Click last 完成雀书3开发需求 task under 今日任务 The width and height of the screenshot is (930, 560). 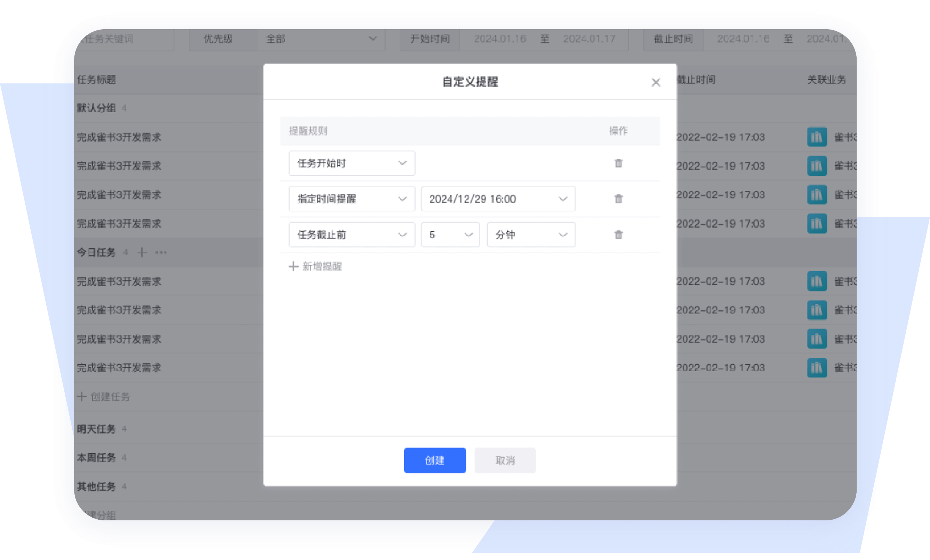[x=119, y=368]
